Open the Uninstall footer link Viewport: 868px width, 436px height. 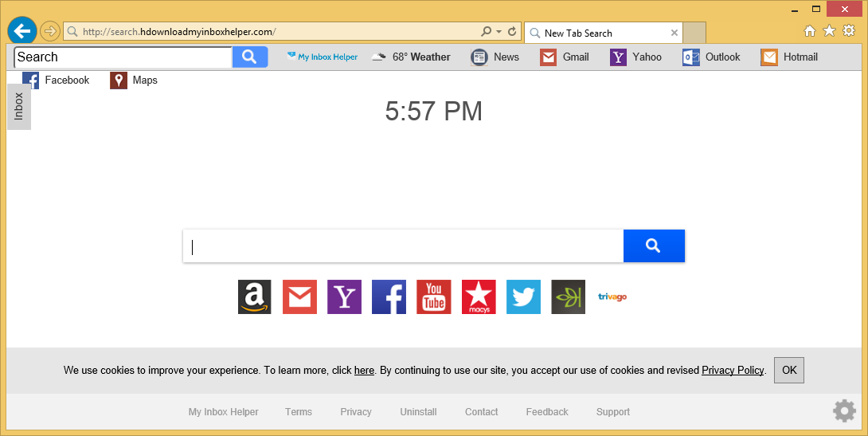[x=419, y=411]
